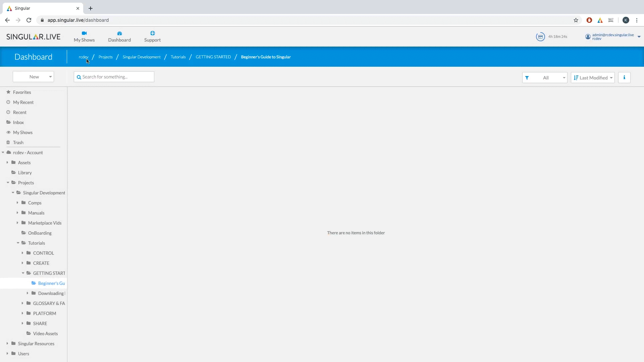Open My Shows in sidebar

[22, 132]
